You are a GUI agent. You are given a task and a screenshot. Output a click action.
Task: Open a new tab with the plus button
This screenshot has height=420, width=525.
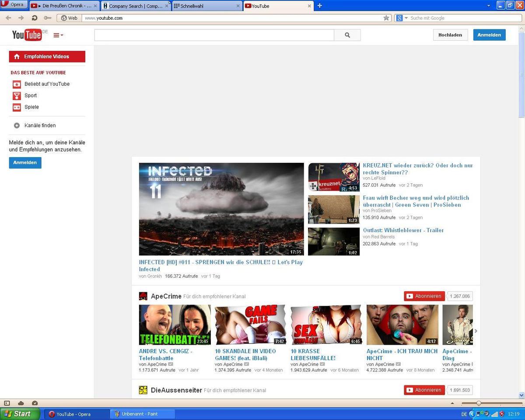(319, 6)
